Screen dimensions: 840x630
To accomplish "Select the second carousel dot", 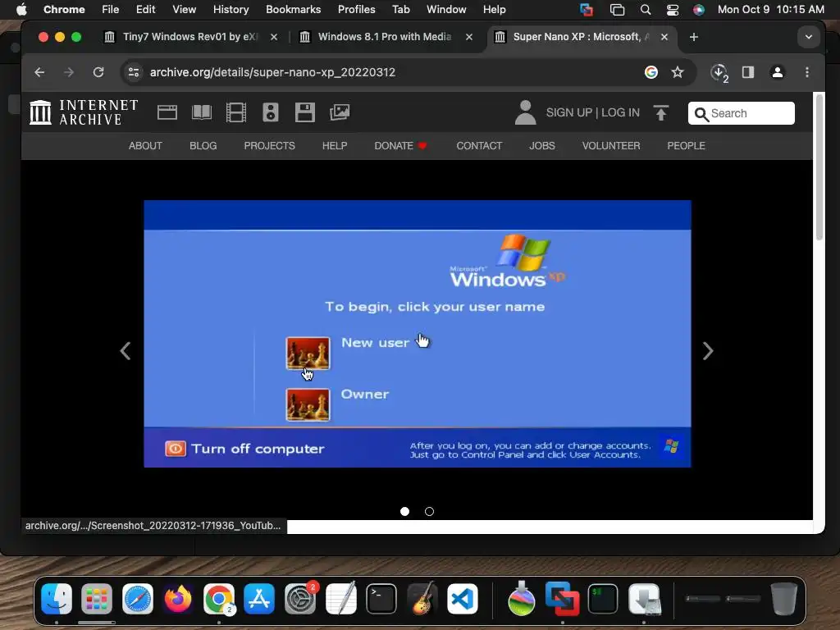I will coord(429,512).
